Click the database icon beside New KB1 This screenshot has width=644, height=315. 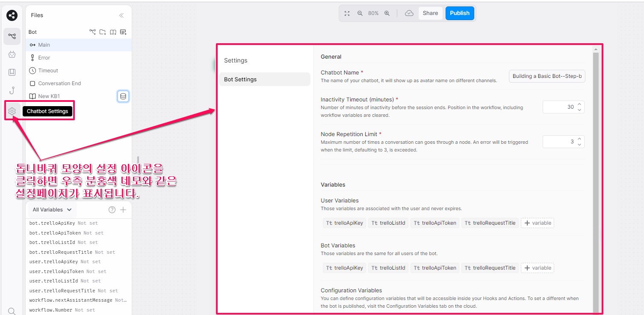123,96
